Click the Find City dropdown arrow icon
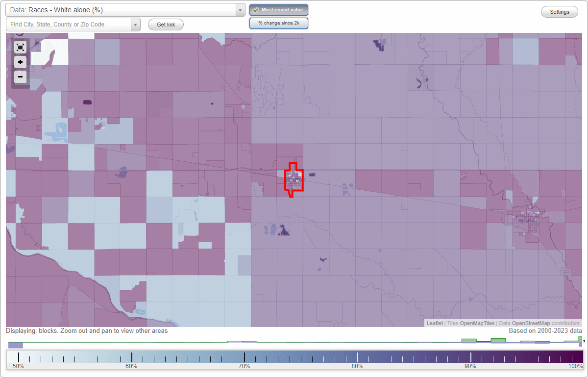Viewport: 588px width, 378px height. click(136, 24)
